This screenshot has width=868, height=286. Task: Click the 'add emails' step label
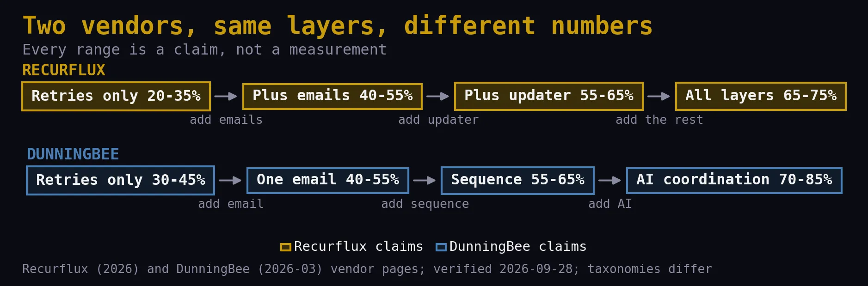tap(226, 120)
